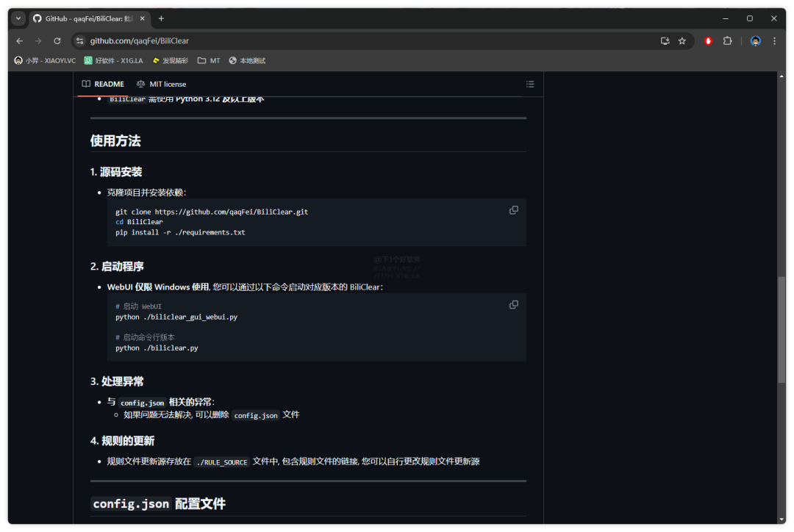This screenshot has width=794, height=532.
Task: View site information icon beside URL
Action: 80,41
